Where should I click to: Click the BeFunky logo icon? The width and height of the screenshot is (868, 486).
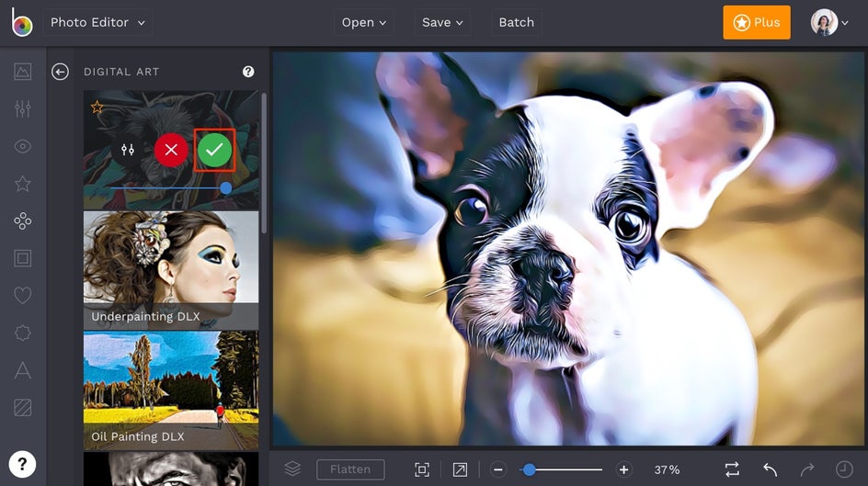click(x=22, y=22)
